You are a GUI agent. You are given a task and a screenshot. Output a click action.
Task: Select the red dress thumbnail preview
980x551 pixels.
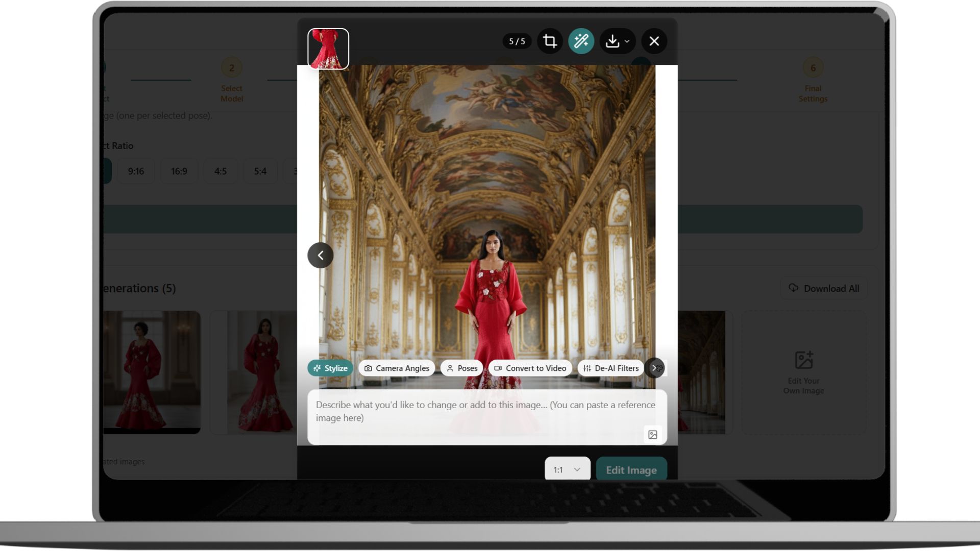(328, 49)
